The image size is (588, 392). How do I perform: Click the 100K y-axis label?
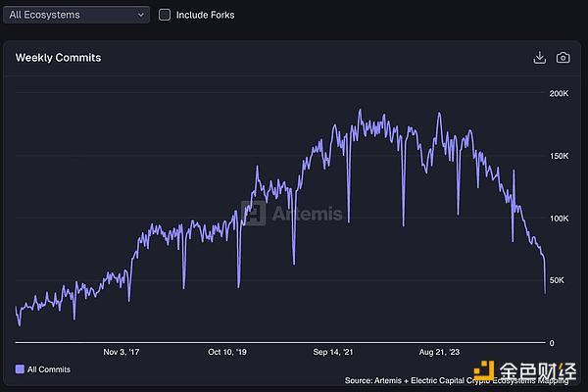(558, 219)
